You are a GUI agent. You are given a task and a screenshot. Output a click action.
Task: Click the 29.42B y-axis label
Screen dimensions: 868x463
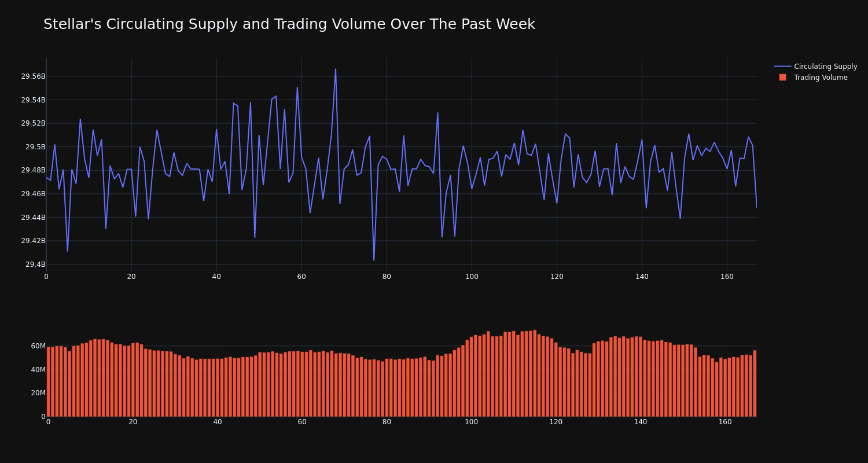[x=33, y=241]
